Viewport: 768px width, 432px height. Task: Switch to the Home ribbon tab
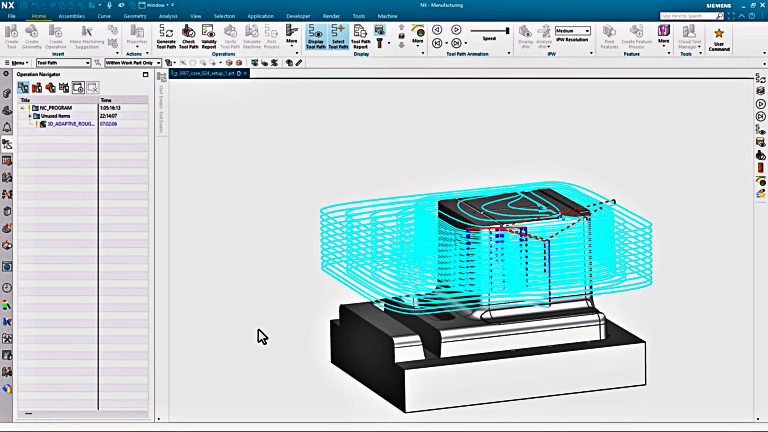[39, 16]
